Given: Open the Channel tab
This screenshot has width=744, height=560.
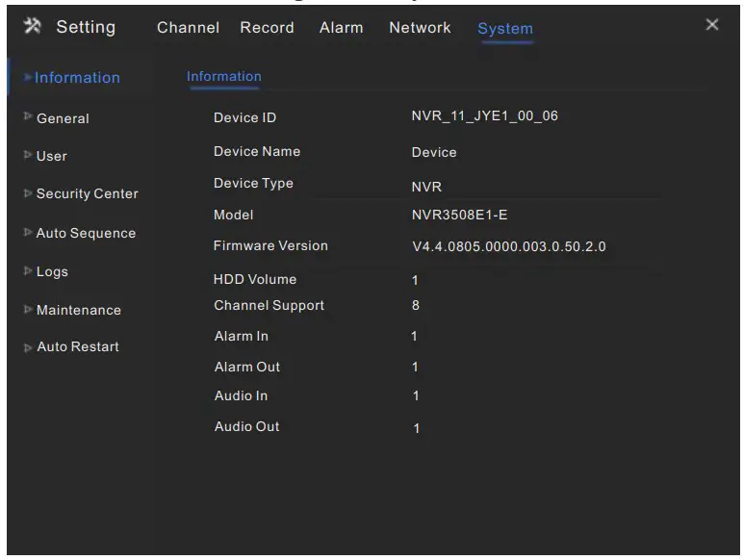Looking at the screenshot, I should [x=188, y=28].
